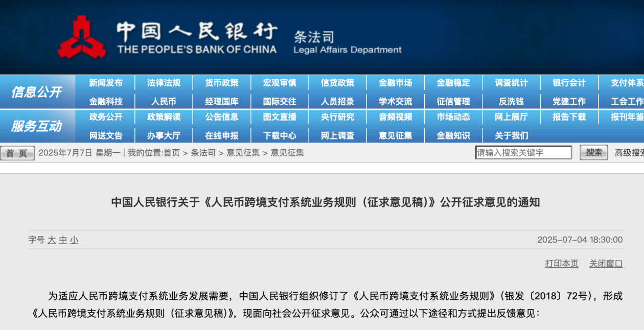The image size is (644, 330).
Task: Open the 金融市场 menu item
Action: (x=396, y=83)
